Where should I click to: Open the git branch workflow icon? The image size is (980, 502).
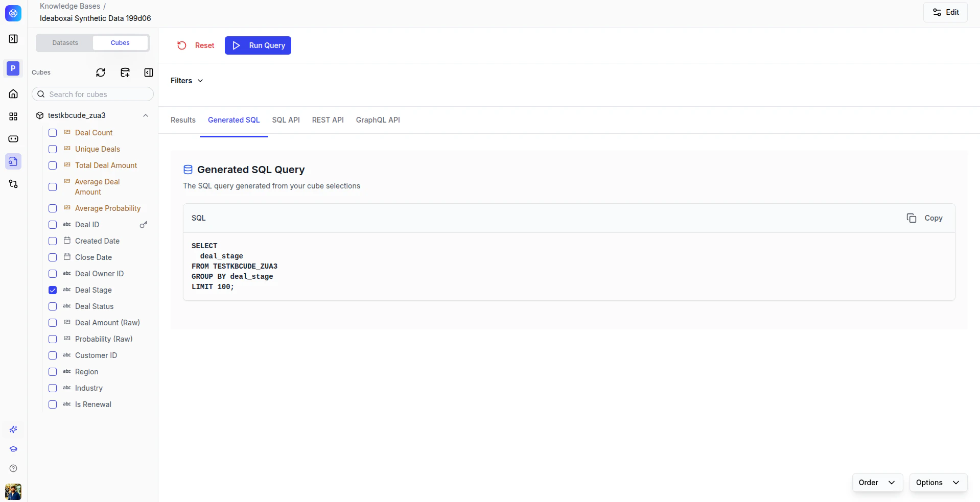[13, 184]
